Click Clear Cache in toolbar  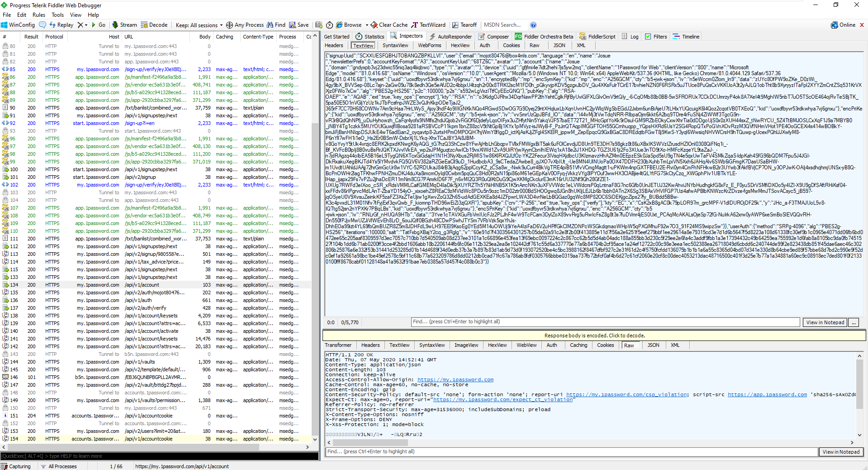(x=389, y=25)
